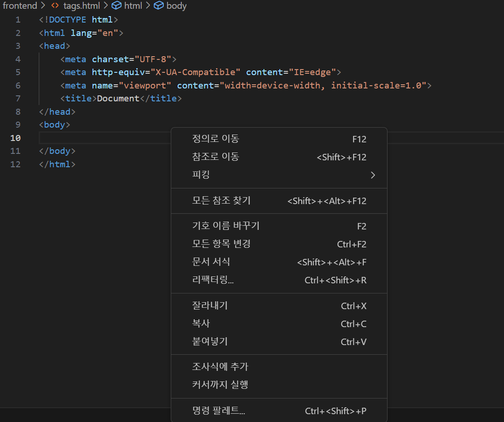Select '참조로 이동' menu entry
Screen dimensions: 504x422
click(x=279, y=157)
